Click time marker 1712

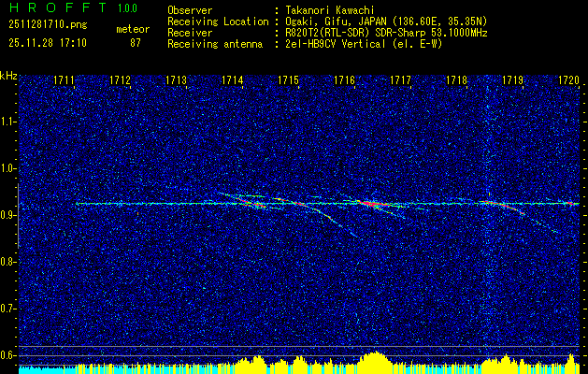tap(120, 80)
